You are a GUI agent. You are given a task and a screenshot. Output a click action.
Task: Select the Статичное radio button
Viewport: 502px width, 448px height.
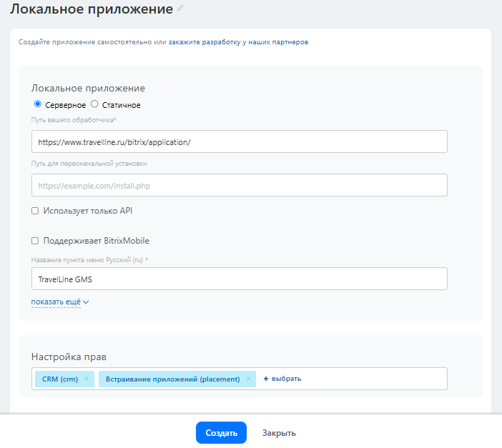pos(94,104)
